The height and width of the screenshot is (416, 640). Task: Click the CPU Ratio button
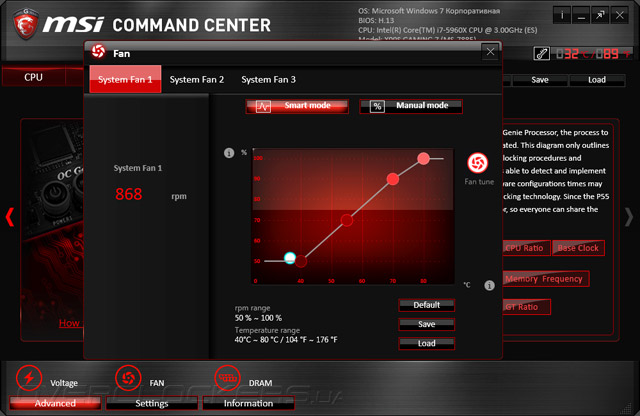525,248
